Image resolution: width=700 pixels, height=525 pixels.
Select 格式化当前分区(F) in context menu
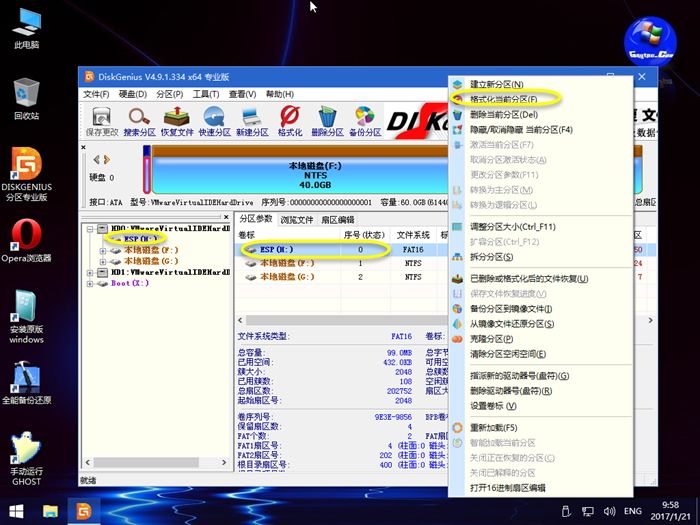click(504, 99)
